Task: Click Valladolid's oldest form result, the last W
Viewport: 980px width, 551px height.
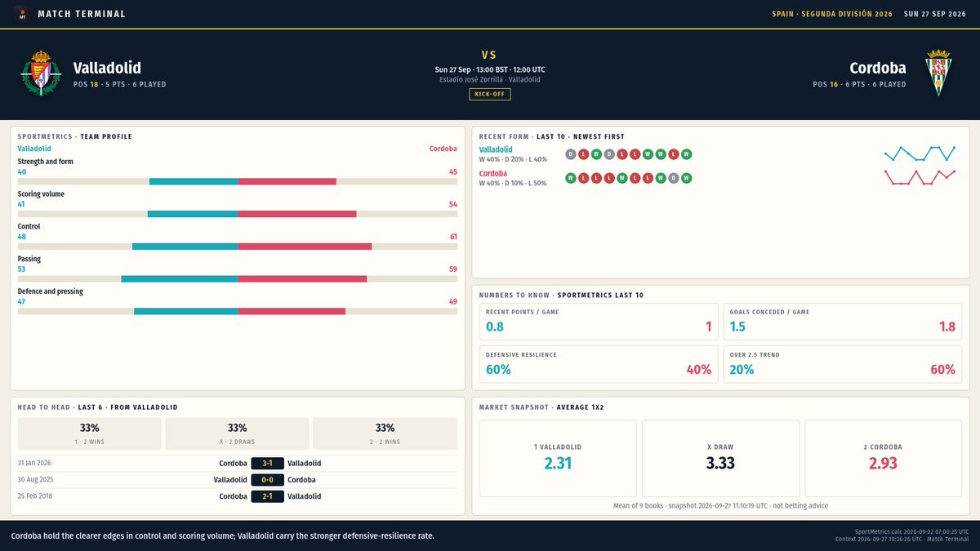Action: pyautogui.click(x=687, y=154)
